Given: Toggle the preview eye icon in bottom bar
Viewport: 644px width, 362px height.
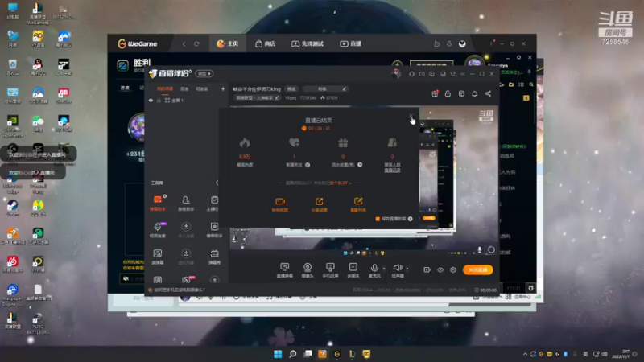Looking at the screenshot, I should click(x=440, y=269).
